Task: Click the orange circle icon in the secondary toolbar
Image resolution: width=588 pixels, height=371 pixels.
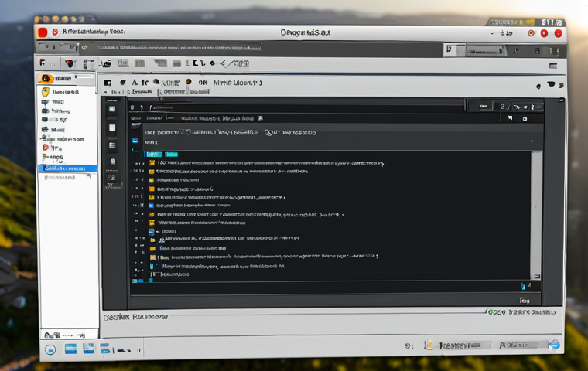Action: (189, 82)
